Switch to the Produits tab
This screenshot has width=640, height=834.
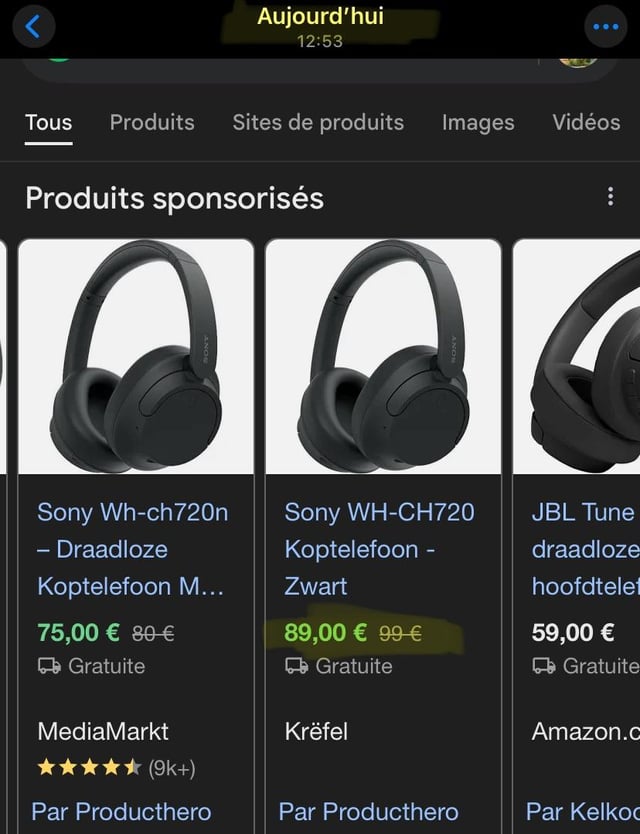tap(152, 122)
